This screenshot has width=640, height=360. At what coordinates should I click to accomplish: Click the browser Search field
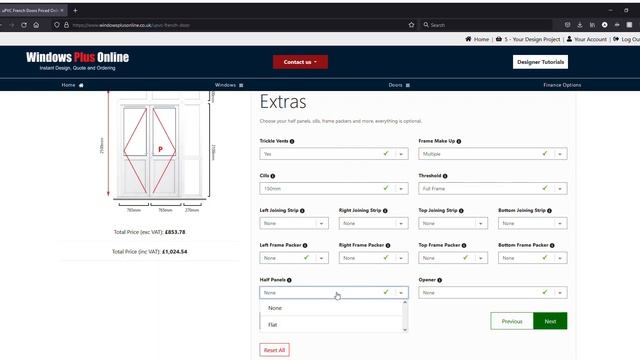(x=487, y=25)
